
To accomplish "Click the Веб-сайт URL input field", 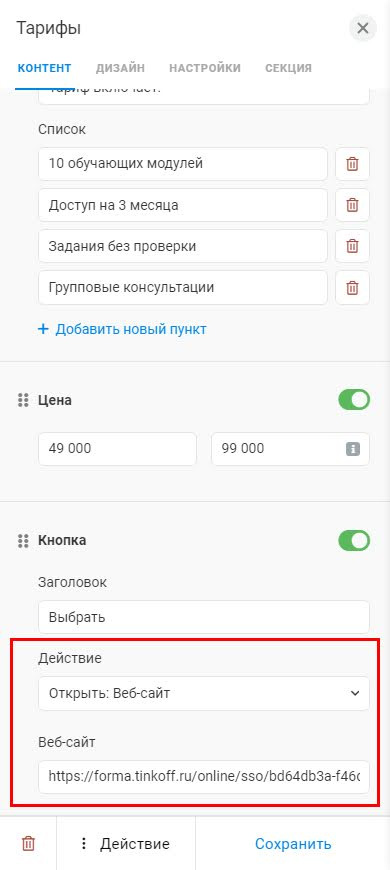I will (x=204, y=777).
